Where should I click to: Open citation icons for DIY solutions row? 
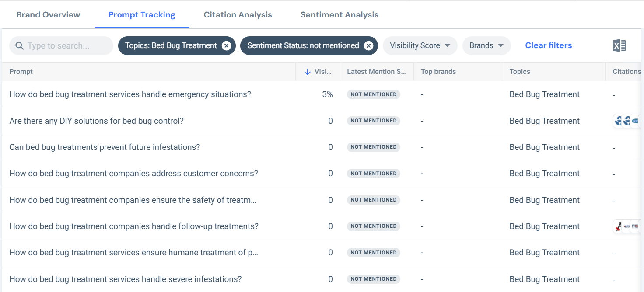coord(626,121)
